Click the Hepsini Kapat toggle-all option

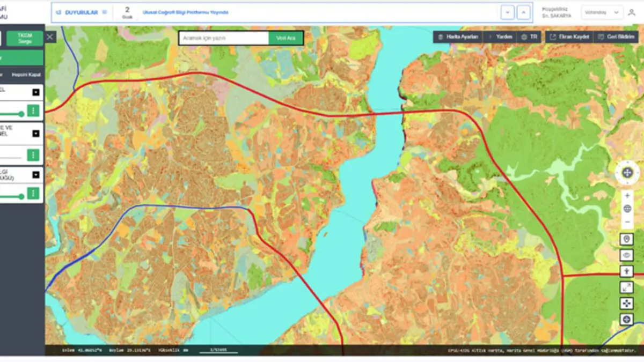pos(26,75)
